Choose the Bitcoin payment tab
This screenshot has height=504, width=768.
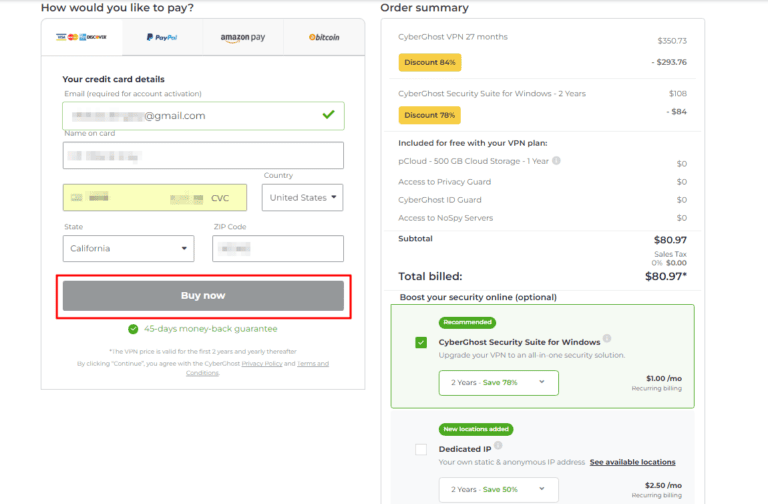point(323,37)
